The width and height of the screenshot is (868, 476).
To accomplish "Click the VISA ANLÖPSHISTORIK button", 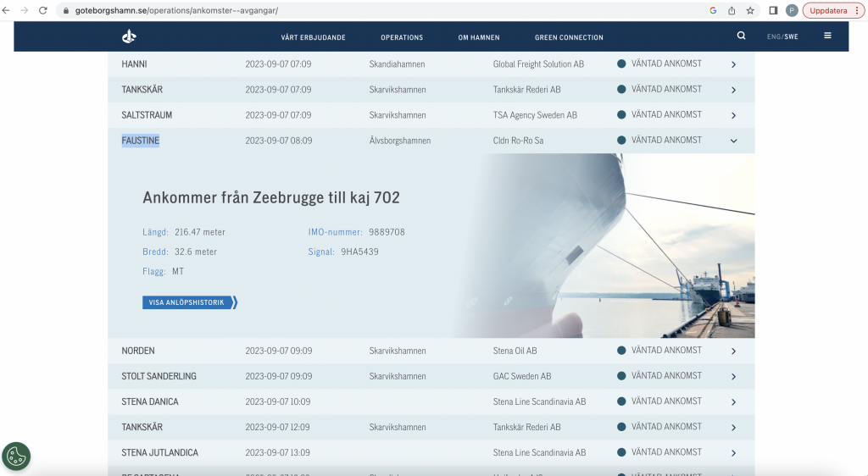I will [190, 302].
